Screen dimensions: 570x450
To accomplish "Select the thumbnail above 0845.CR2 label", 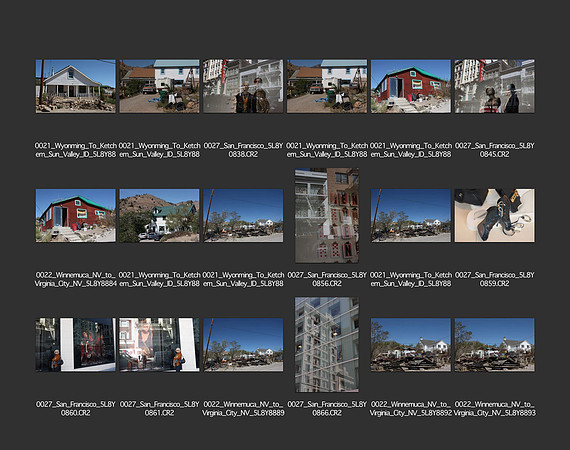I will point(494,86).
